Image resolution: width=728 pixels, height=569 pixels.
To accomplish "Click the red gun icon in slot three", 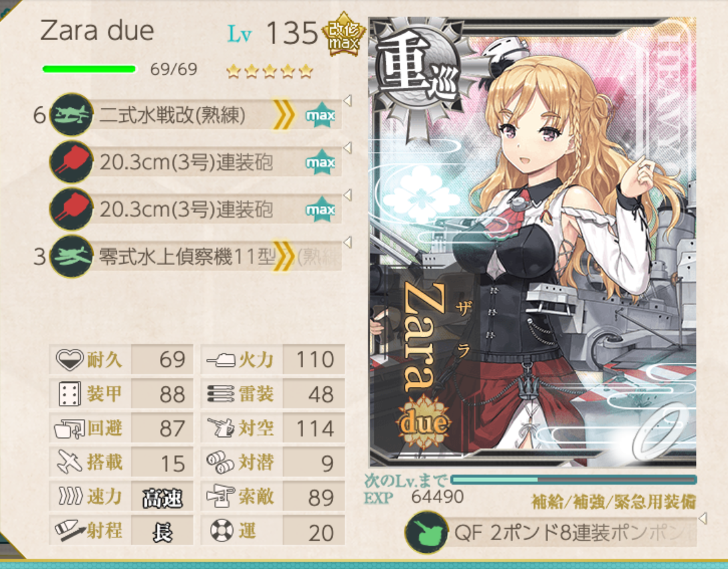I will pos(71,209).
